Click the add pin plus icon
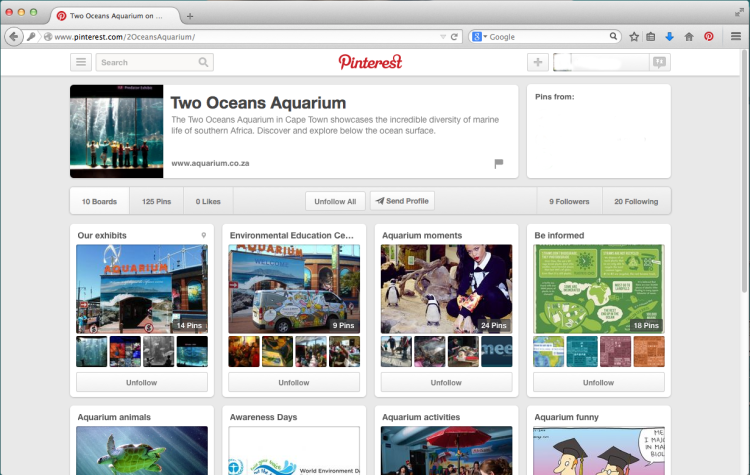 (x=537, y=62)
